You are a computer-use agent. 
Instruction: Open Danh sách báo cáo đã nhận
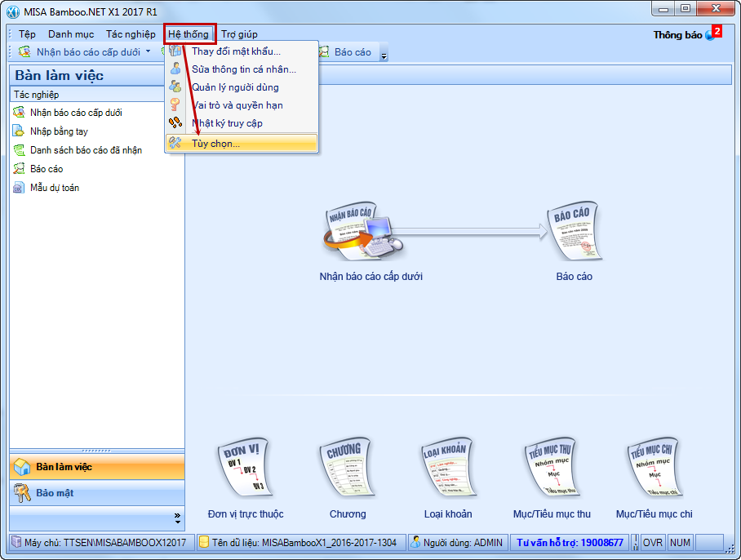tap(86, 150)
